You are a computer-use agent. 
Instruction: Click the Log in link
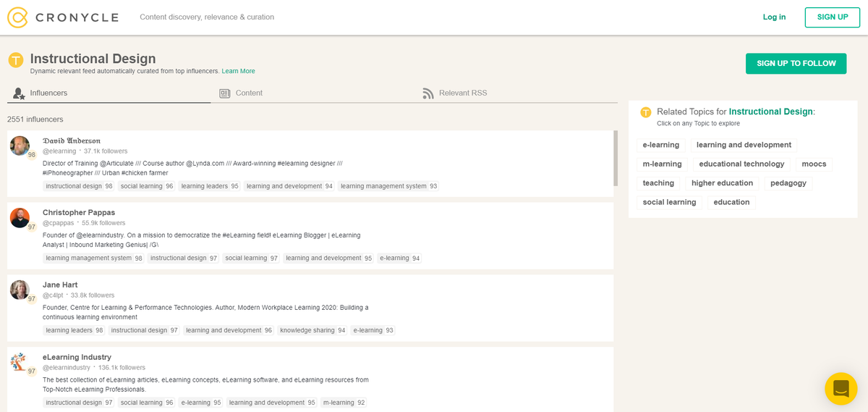pos(774,17)
